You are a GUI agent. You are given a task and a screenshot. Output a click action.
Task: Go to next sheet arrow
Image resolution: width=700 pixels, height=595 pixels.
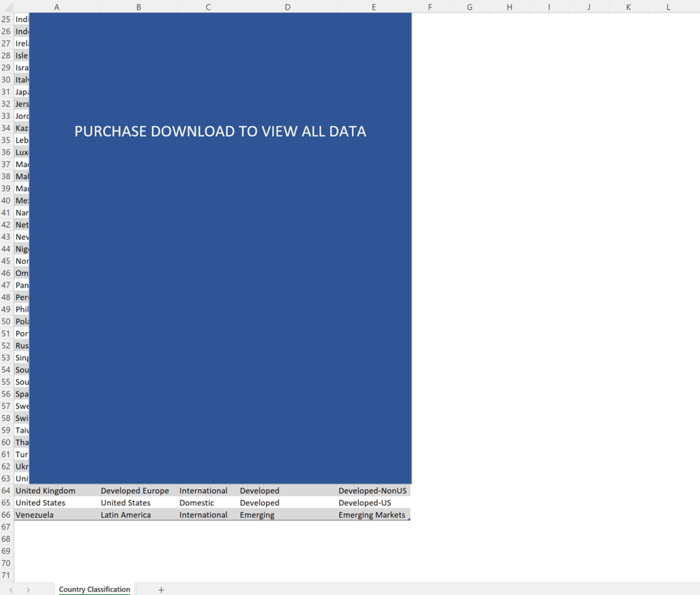[x=28, y=590]
